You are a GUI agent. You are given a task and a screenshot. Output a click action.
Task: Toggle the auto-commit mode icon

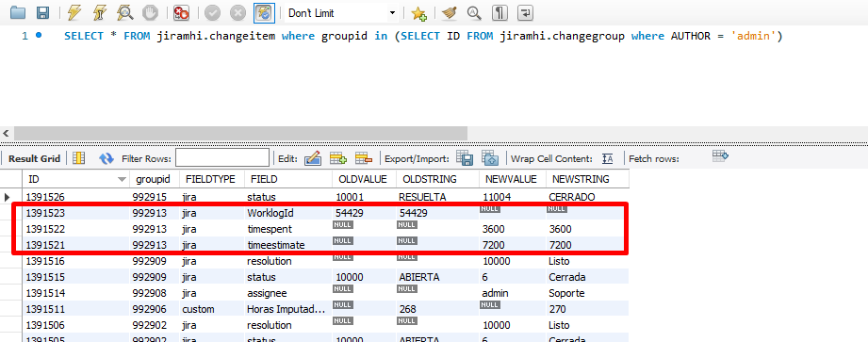[265, 13]
